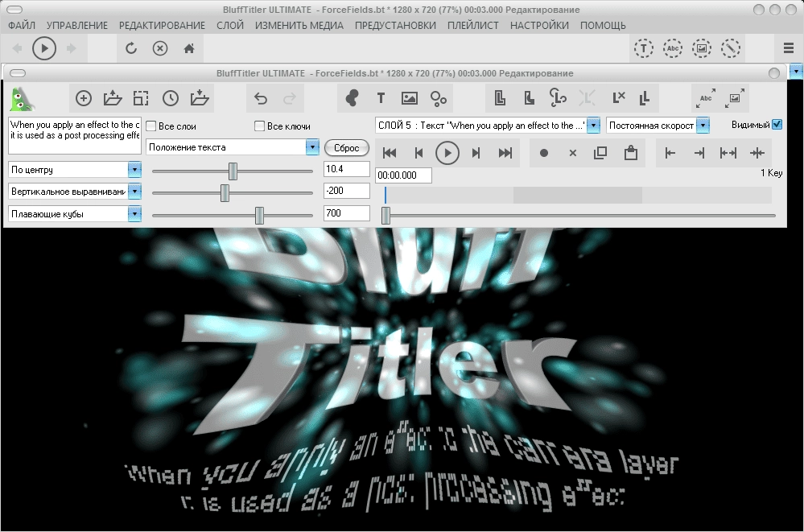Screen dimensions: 804x532
Task: Delete current key with small x icon
Action: pos(573,153)
